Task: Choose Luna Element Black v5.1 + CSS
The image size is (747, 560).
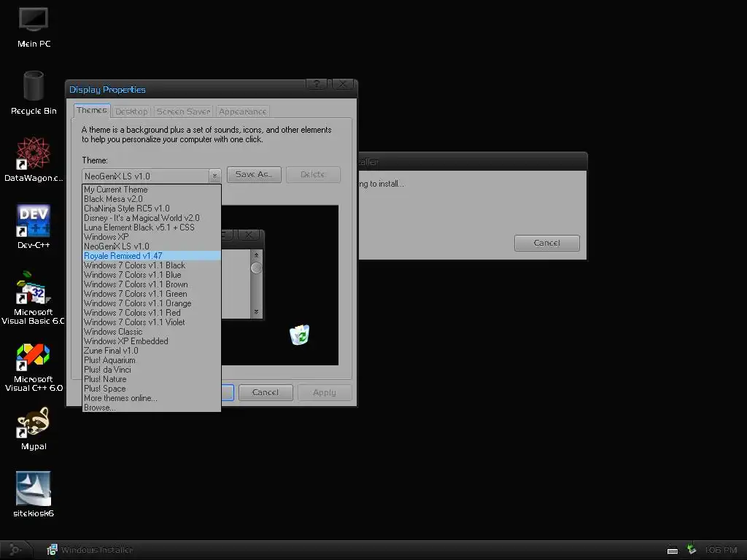Action: point(152,227)
